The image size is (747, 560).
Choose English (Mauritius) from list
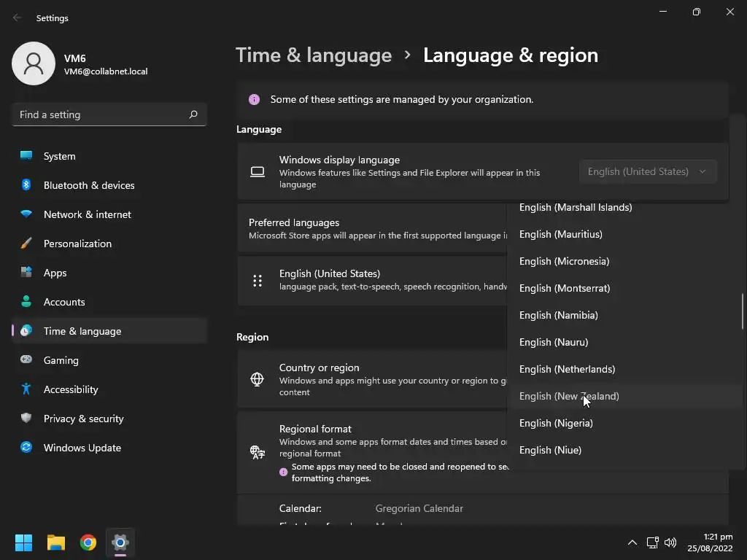624,234
